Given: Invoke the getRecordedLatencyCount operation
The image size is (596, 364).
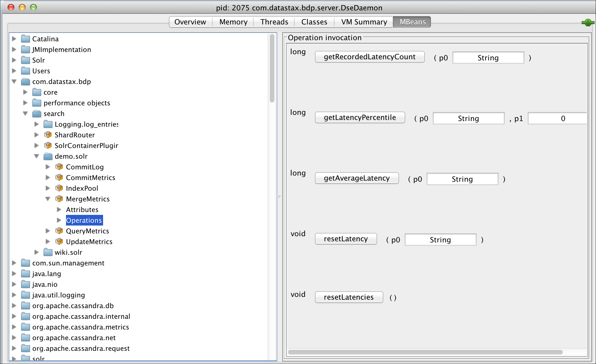Looking at the screenshot, I should point(370,57).
